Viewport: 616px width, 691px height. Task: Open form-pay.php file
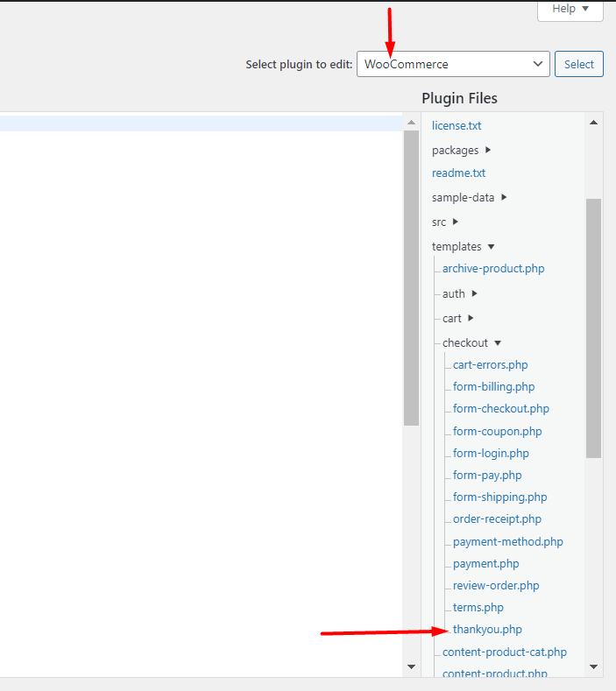(x=487, y=476)
